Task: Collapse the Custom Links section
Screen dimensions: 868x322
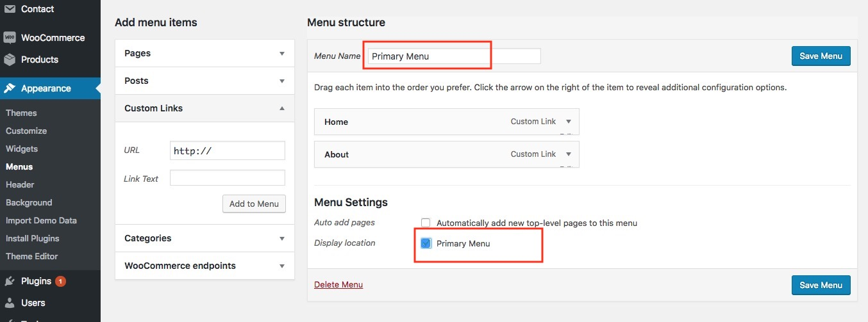Action: 282,109
